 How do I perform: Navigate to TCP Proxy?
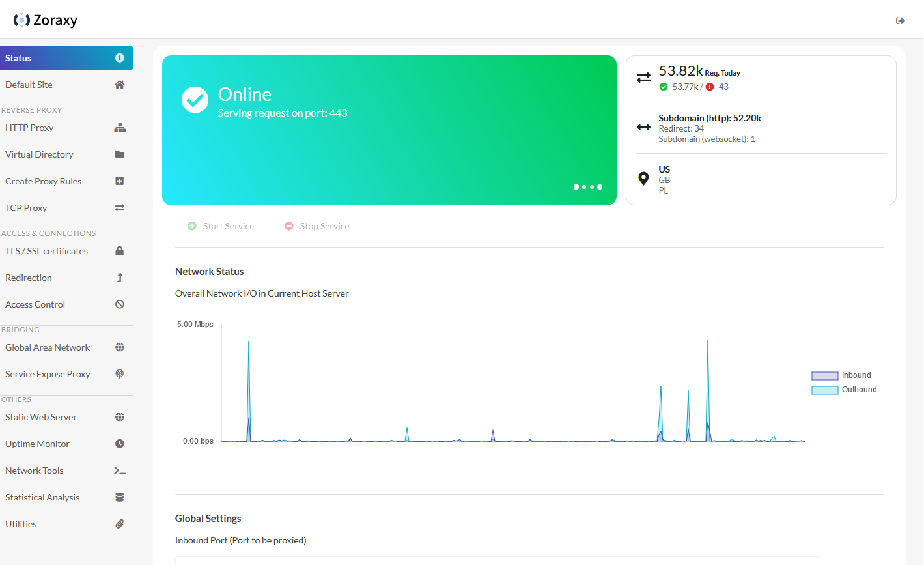[66, 208]
